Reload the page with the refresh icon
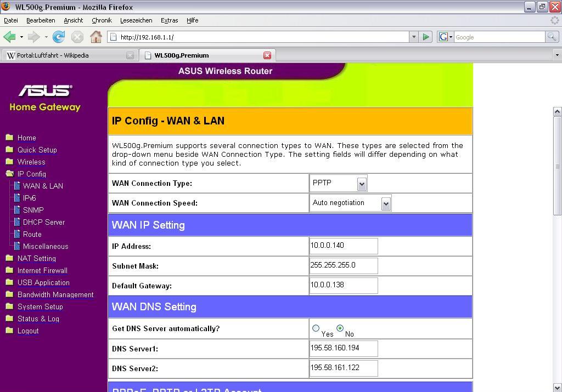 pos(58,37)
